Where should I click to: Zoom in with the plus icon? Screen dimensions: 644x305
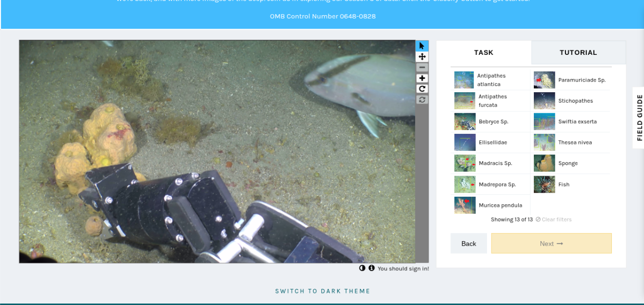pyautogui.click(x=422, y=78)
